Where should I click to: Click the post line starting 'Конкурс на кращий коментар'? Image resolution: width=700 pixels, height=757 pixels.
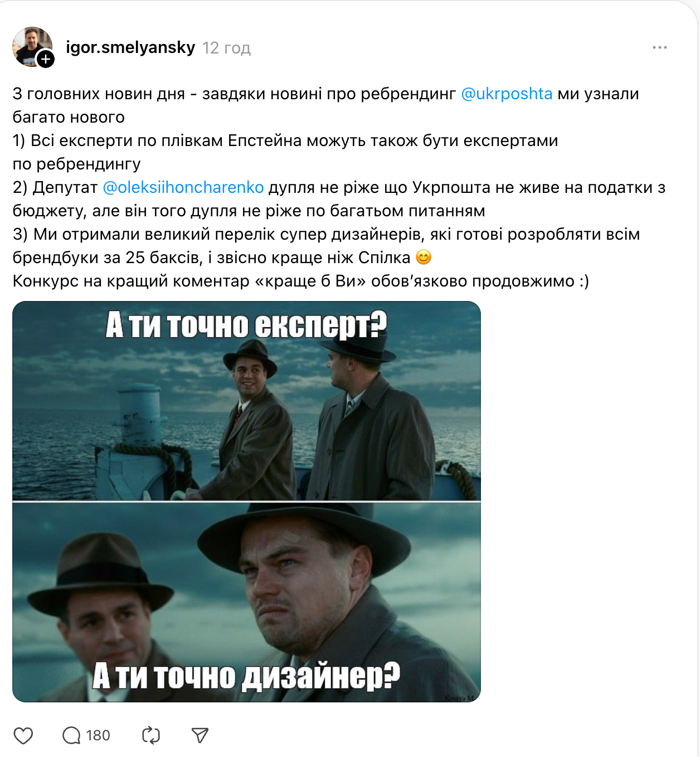point(301,281)
